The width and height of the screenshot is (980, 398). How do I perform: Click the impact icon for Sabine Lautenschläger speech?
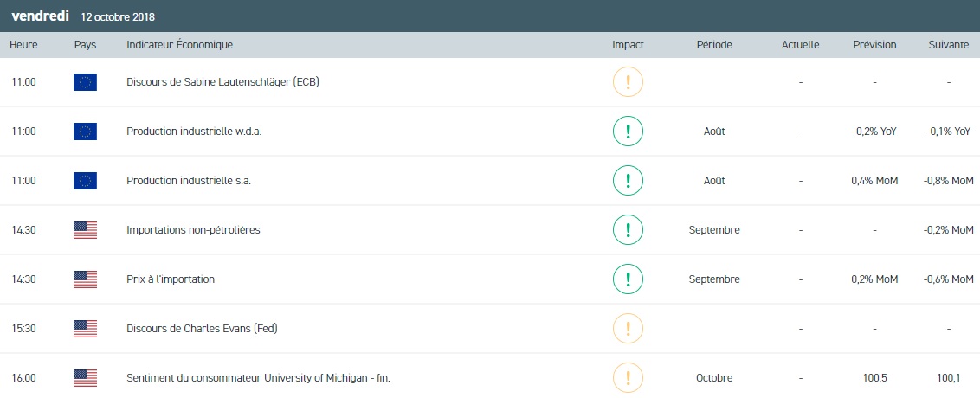tap(628, 82)
